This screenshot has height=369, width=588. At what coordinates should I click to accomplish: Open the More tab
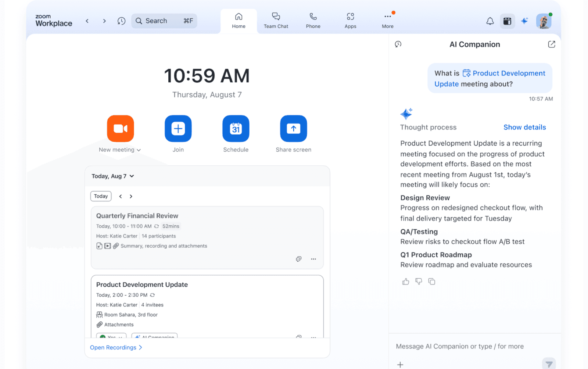(x=388, y=21)
